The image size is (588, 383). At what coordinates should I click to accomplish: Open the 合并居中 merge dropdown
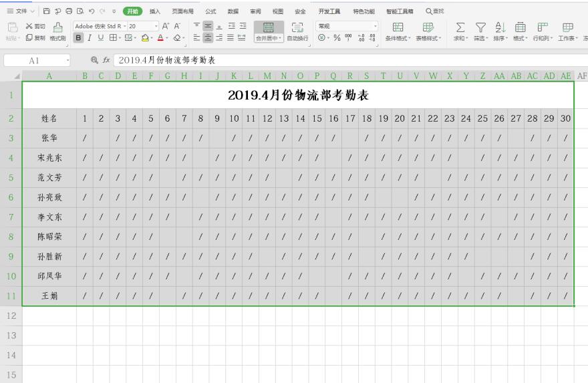pos(269,38)
